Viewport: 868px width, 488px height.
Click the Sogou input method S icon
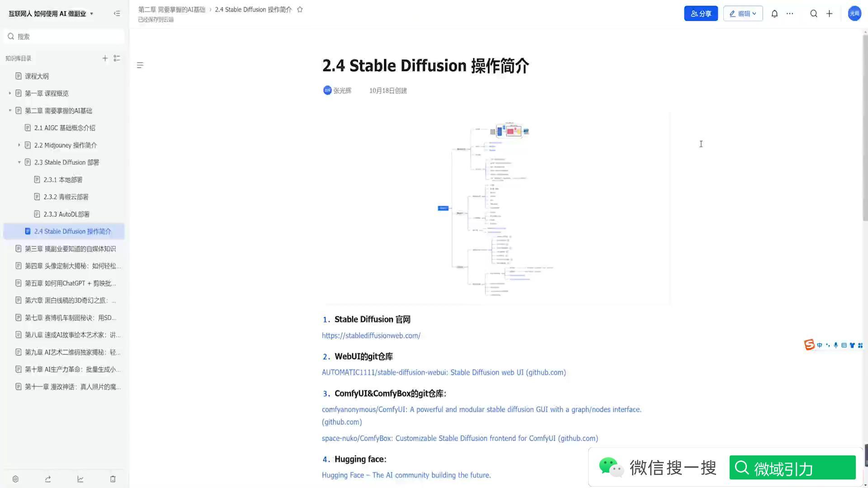pos(809,345)
